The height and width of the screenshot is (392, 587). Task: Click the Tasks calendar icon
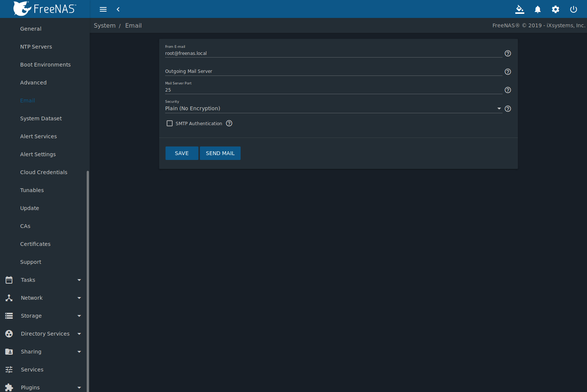[x=9, y=280]
